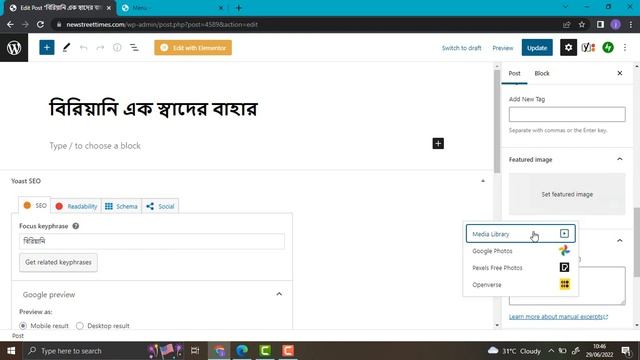The image size is (640, 360).
Task: Open the Yoast SEO toolbar icon
Action: pyautogui.click(x=588, y=48)
